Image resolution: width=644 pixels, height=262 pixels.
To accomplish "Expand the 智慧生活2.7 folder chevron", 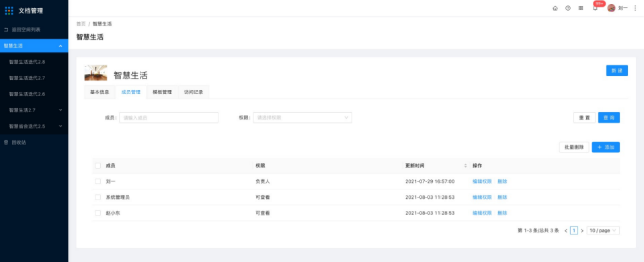I will 61,110.
